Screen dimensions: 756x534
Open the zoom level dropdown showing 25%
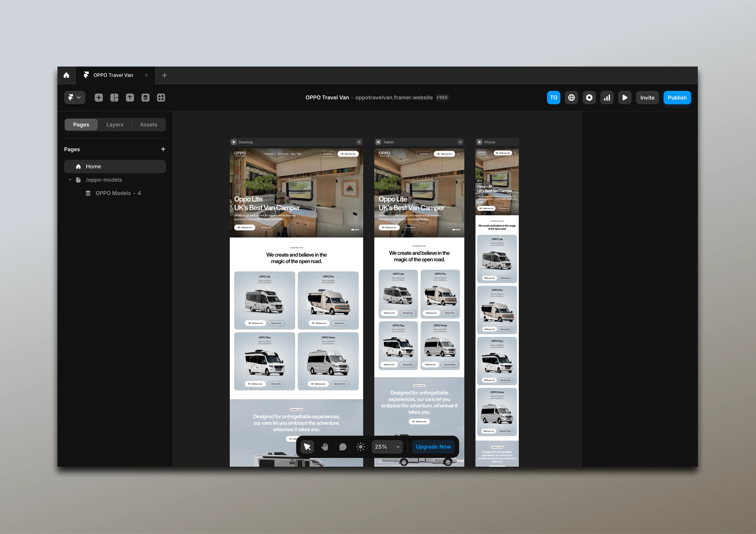(387, 447)
